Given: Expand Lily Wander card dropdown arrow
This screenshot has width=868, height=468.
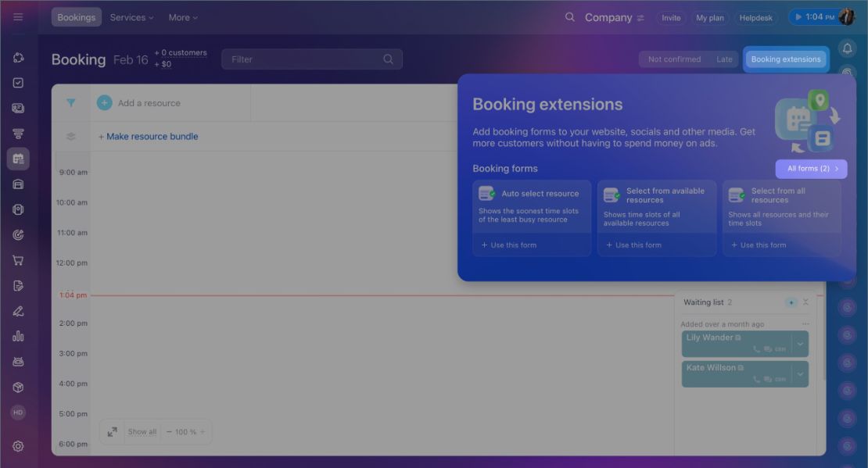Looking at the screenshot, I should pyautogui.click(x=800, y=344).
